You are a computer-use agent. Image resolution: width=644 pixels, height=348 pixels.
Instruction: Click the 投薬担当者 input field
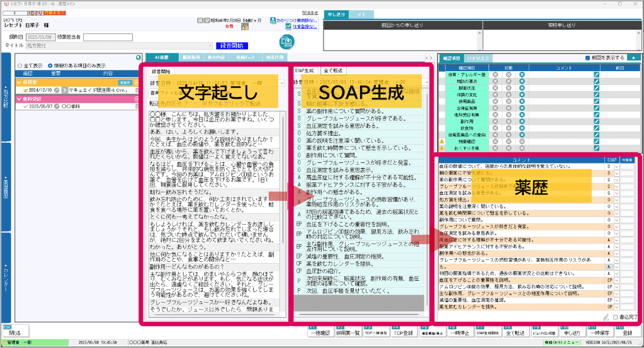point(108,37)
